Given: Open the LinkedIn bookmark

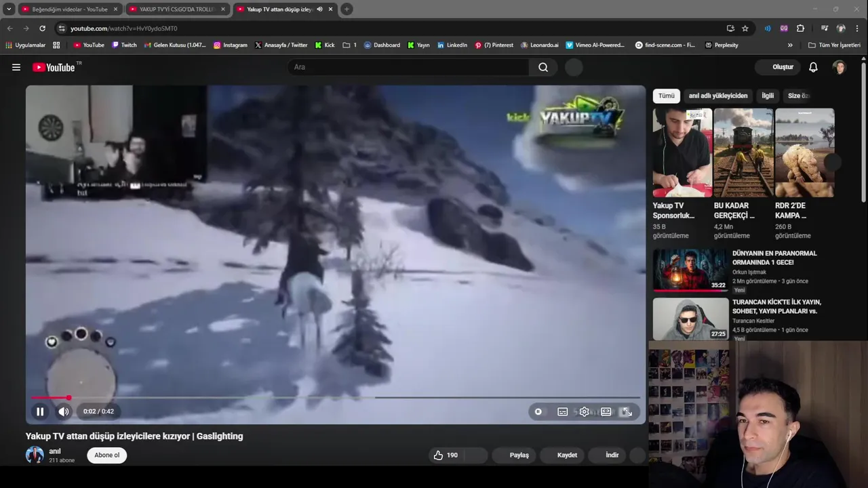Looking at the screenshot, I should click(x=452, y=45).
